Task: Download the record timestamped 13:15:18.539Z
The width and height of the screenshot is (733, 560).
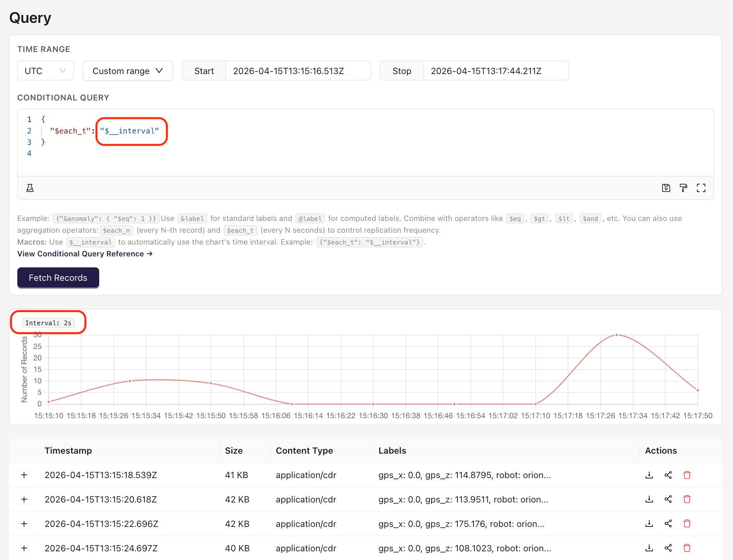Action: click(649, 475)
